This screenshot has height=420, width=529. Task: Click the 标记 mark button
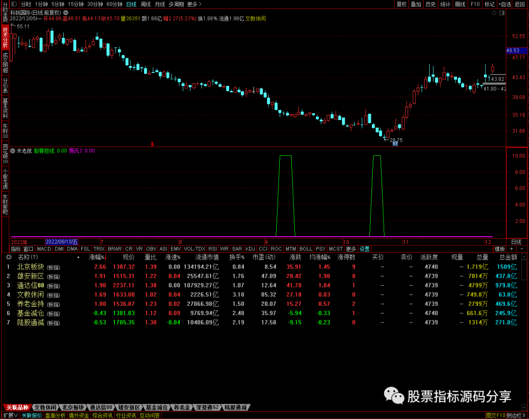[x=489, y=4]
